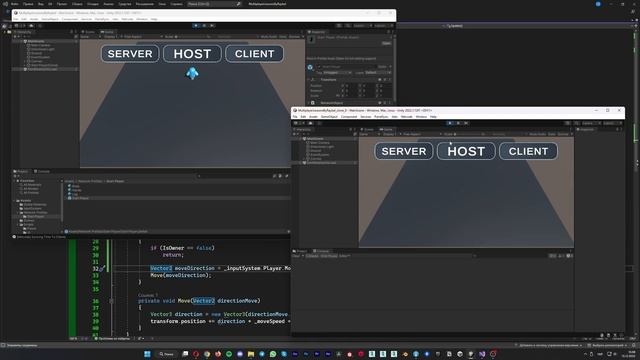This screenshot has height=360, width=640.
Task: Click Clear button in right Unity console
Action: coord(297,256)
